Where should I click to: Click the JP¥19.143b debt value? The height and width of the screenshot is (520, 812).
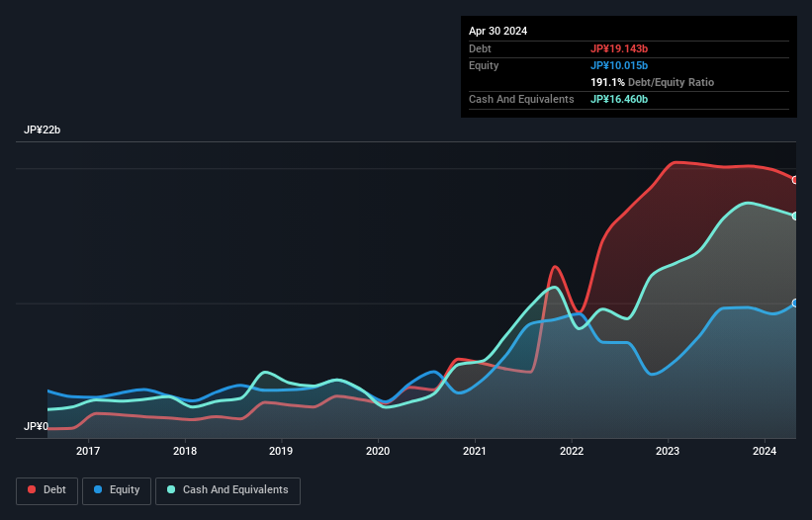pyautogui.click(x=619, y=48)
